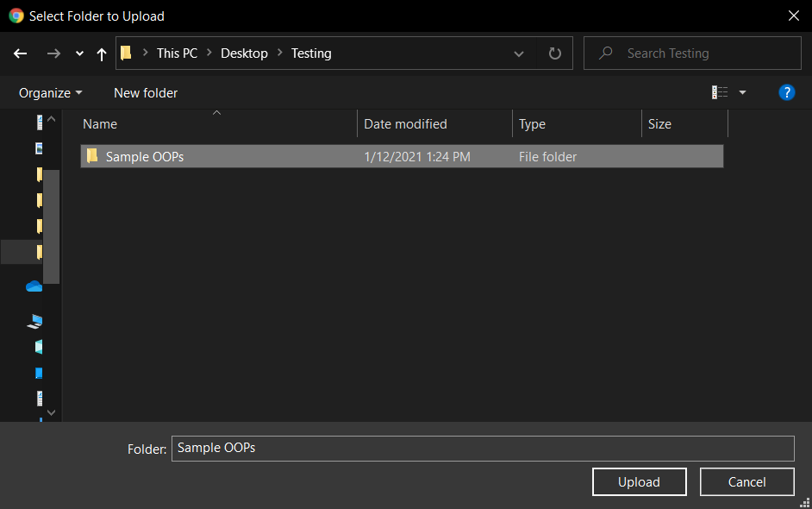Screen dimensions: 812x509
Task: Click the Folder name input field
Action: 482,449
